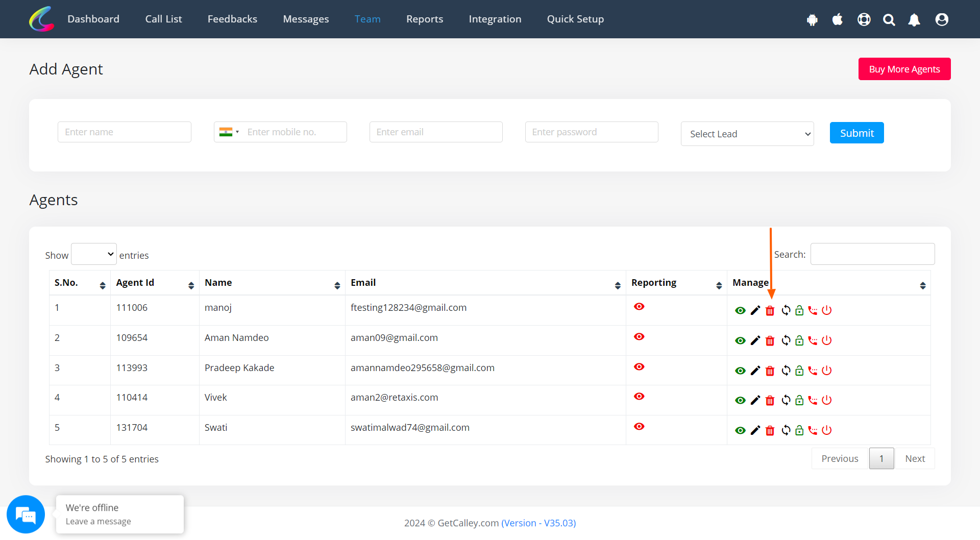Toggle the red Reporting eye for Aman Namdeo
This screenshot has width=980, height=540.
639,336
